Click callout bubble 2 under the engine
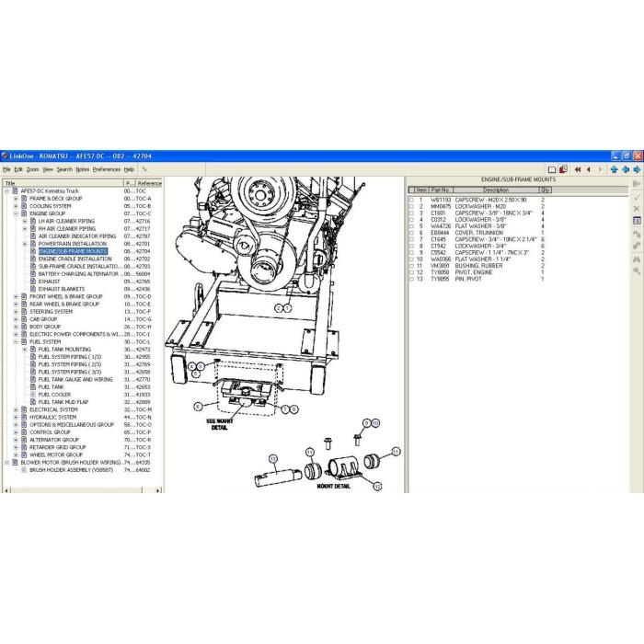Viewport: 644px width, 644px height. click(x=280, y=308)
